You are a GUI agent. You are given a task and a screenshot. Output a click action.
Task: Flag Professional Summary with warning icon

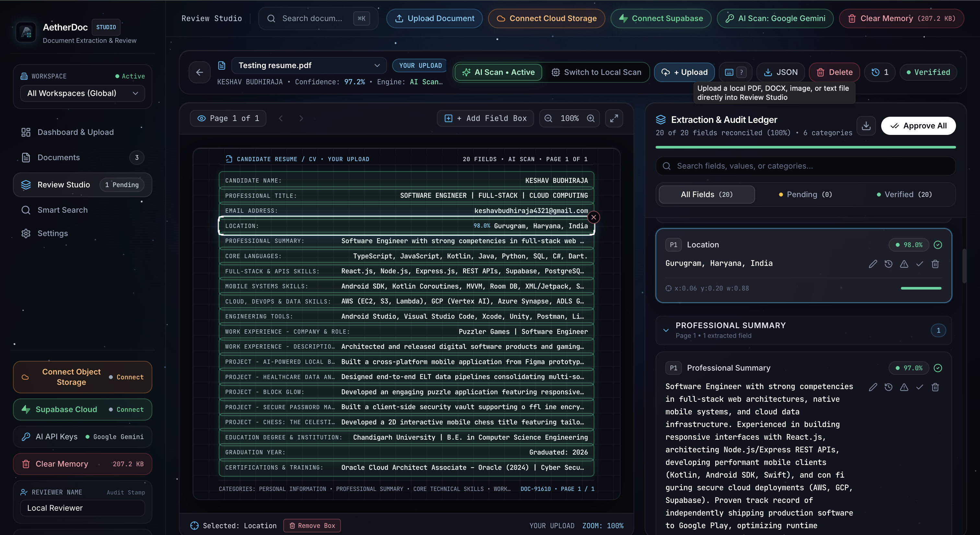904,387
